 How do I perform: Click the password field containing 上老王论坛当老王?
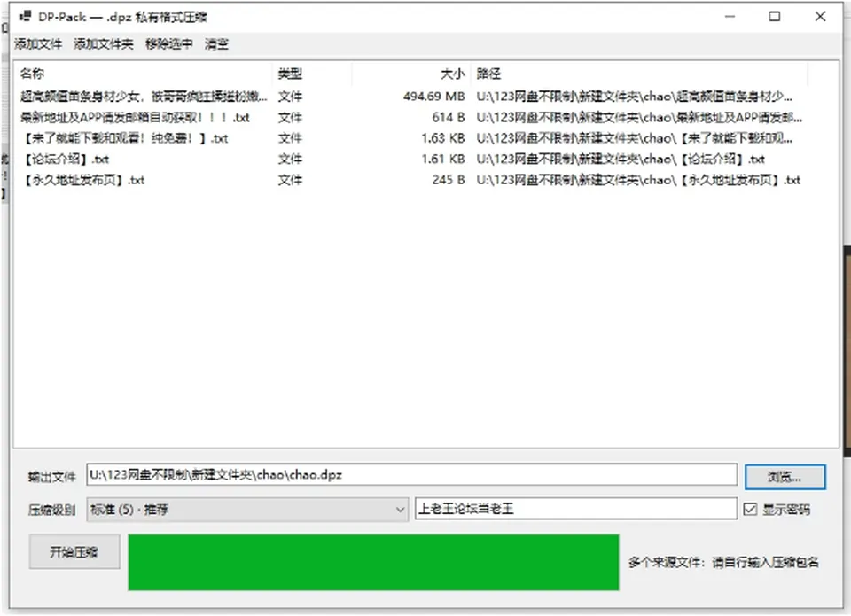pos(576,509)
